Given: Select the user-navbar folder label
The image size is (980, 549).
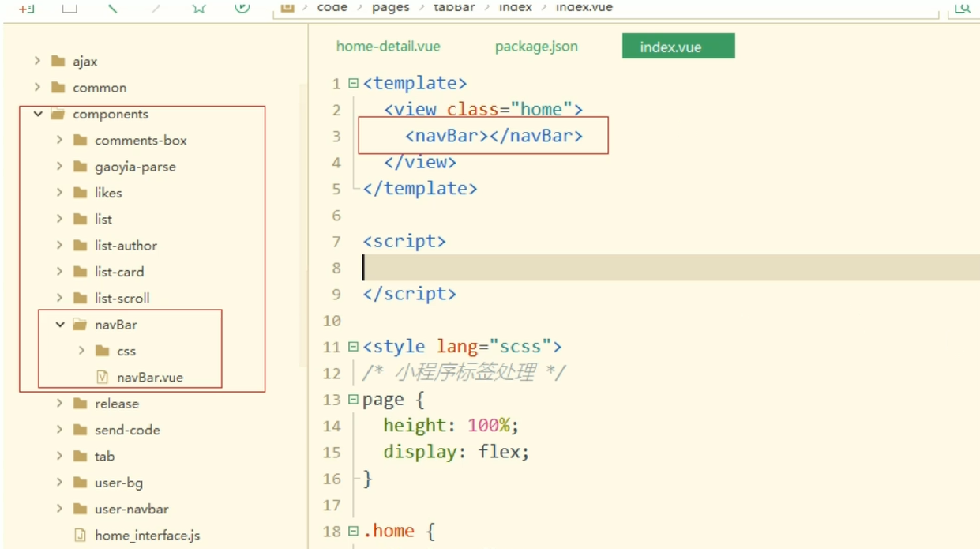Looking at the screenshot, I should coord(132,509).
